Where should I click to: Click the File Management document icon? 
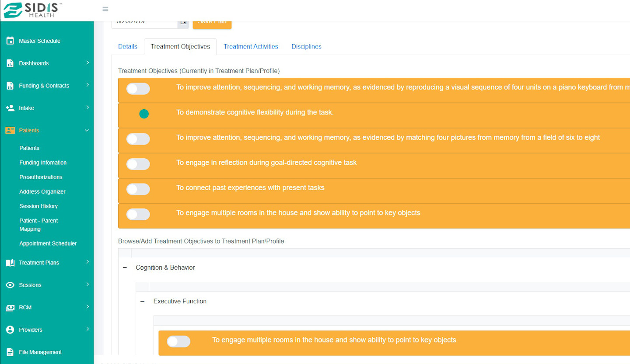click(10, 352)
